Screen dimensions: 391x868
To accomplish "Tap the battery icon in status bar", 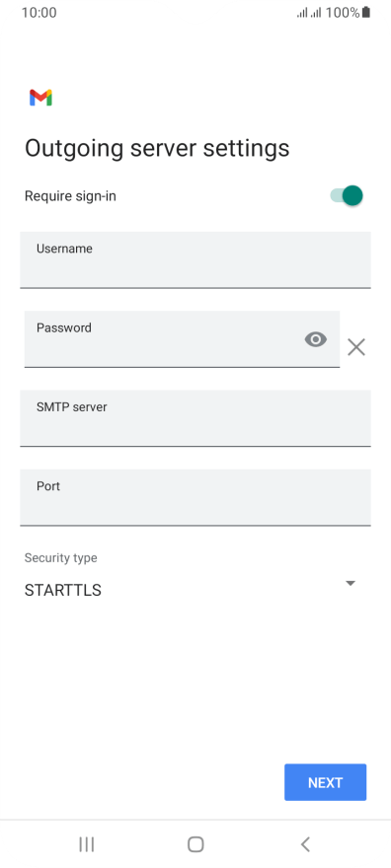I will 366,12.
